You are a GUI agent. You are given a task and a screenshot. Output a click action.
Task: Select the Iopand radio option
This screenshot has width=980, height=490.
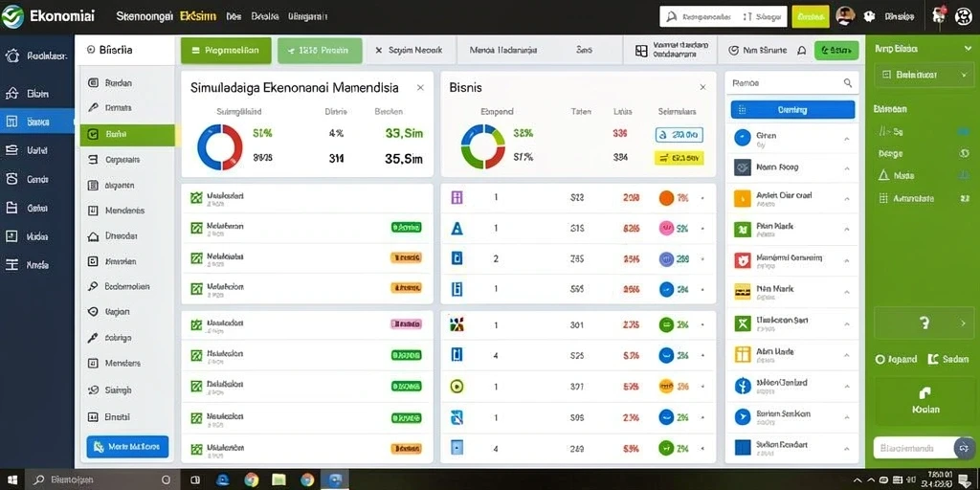point(880,360)
